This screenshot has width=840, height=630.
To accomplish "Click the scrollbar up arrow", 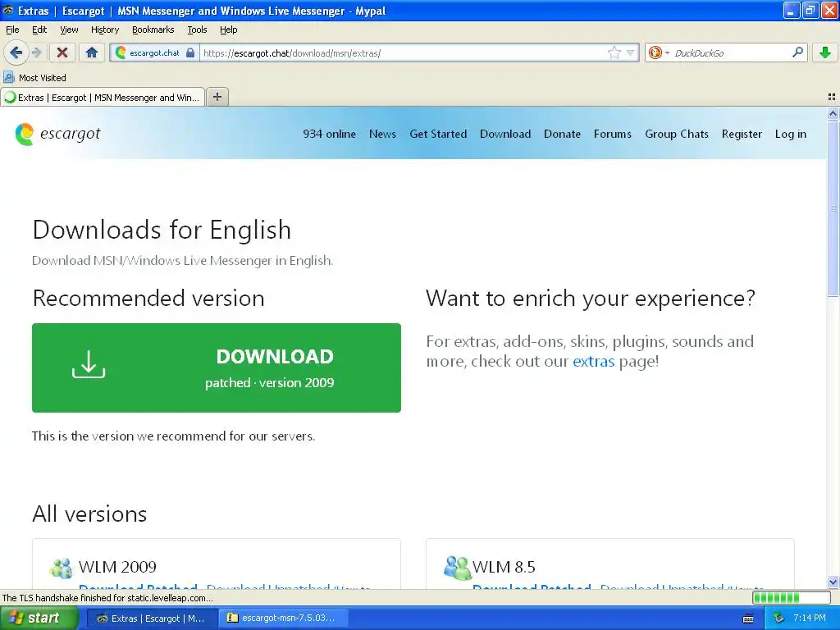I will point(833,113).
